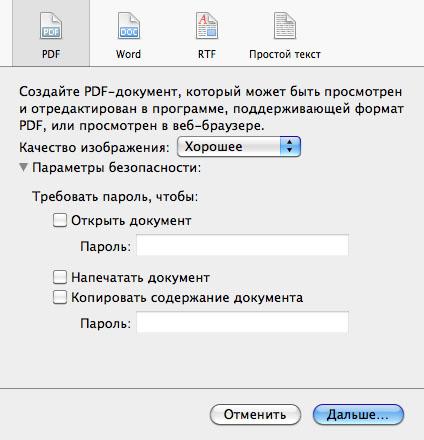424x440 pixels.
Task: Pick the RTF format icon
Action: (x=207, y=26)
